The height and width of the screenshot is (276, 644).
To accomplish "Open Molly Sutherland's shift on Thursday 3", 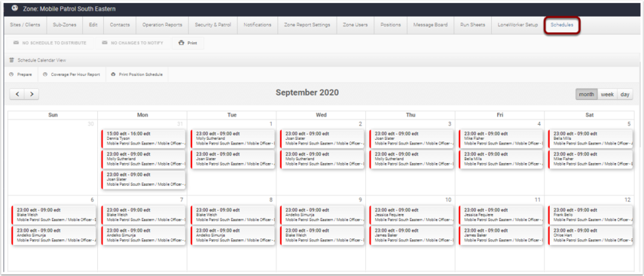I will coord(411,159).
